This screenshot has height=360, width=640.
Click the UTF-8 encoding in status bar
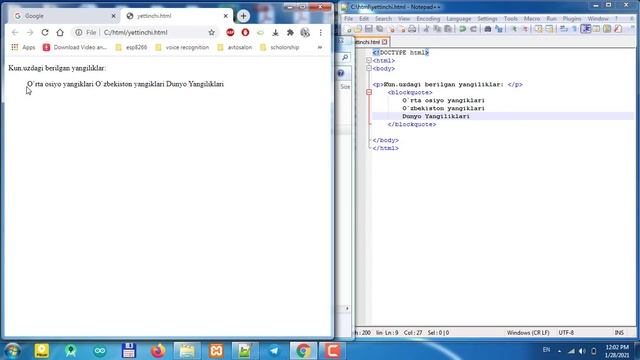pyautogui.click(x=566, y=333)
